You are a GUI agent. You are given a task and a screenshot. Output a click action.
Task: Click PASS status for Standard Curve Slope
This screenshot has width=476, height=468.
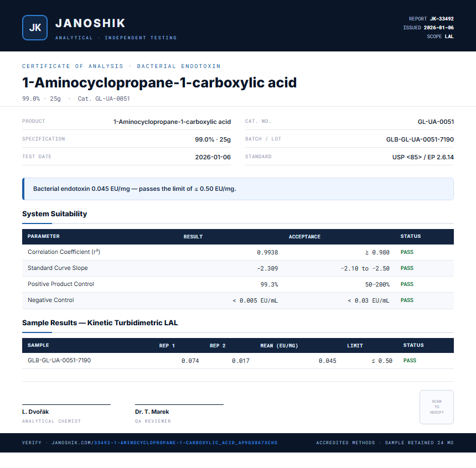coord(407,268)
